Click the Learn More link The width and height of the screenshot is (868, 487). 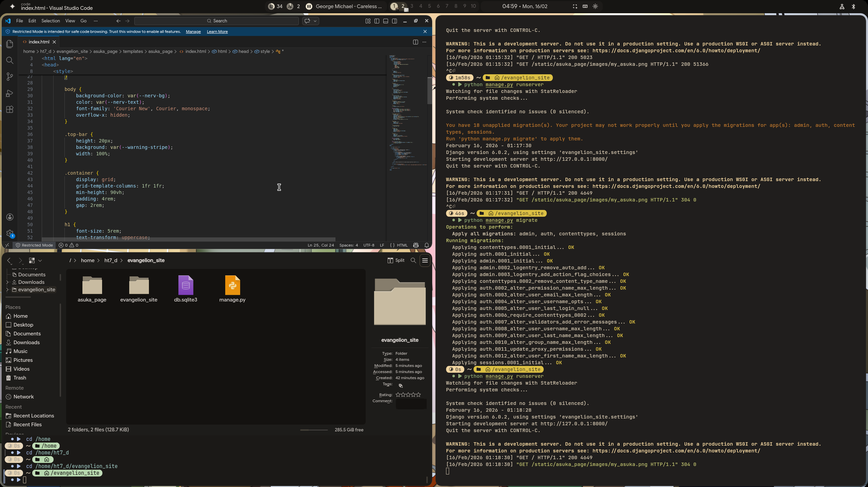pos(217,32)
